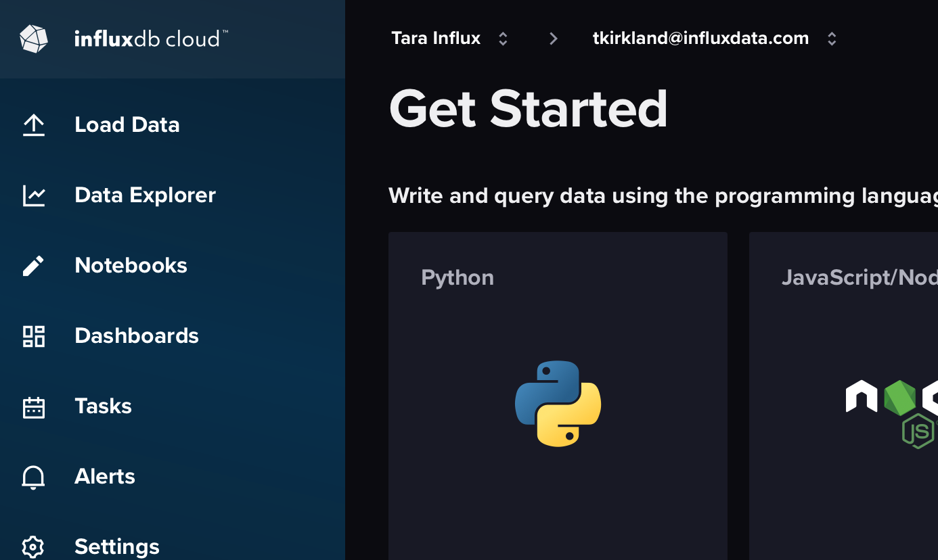Click the Get Started page heading
Screen dimensions: 938x560
point(528,108)
